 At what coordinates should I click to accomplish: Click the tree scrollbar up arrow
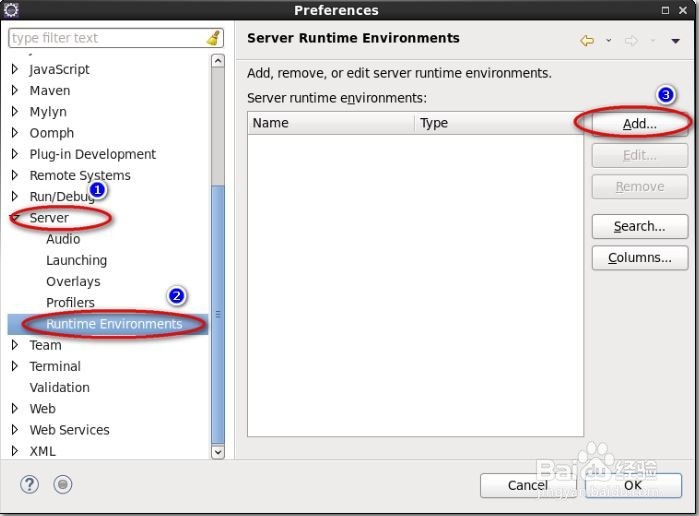[218, 60]
